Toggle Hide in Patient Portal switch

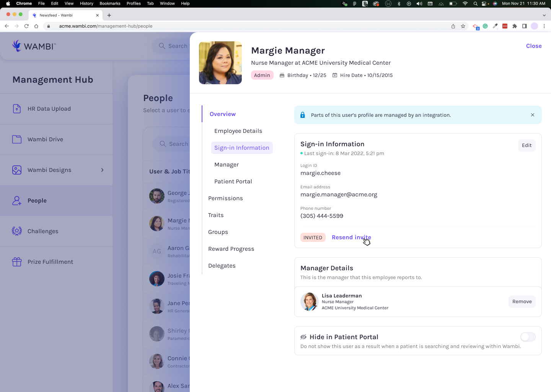(x=528, y=337)
